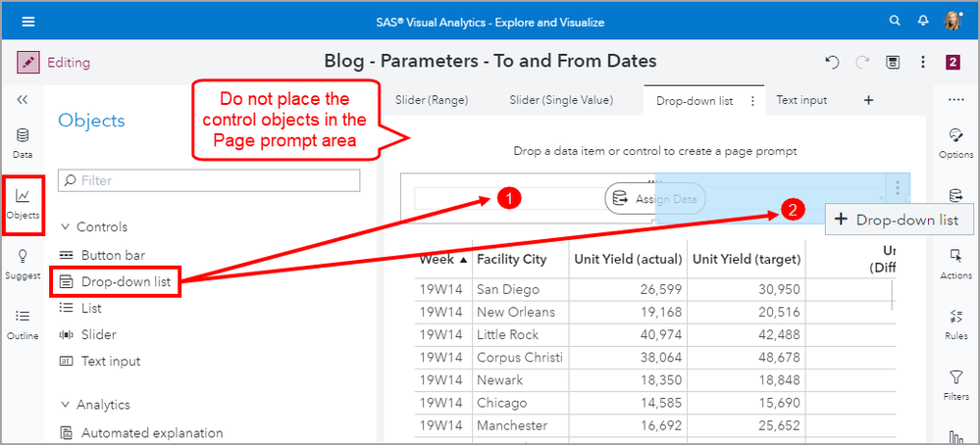Viewport: 980px width, 445px height.
Task: Click the table vertical scrollbar
Action: [x=893, y=295]
